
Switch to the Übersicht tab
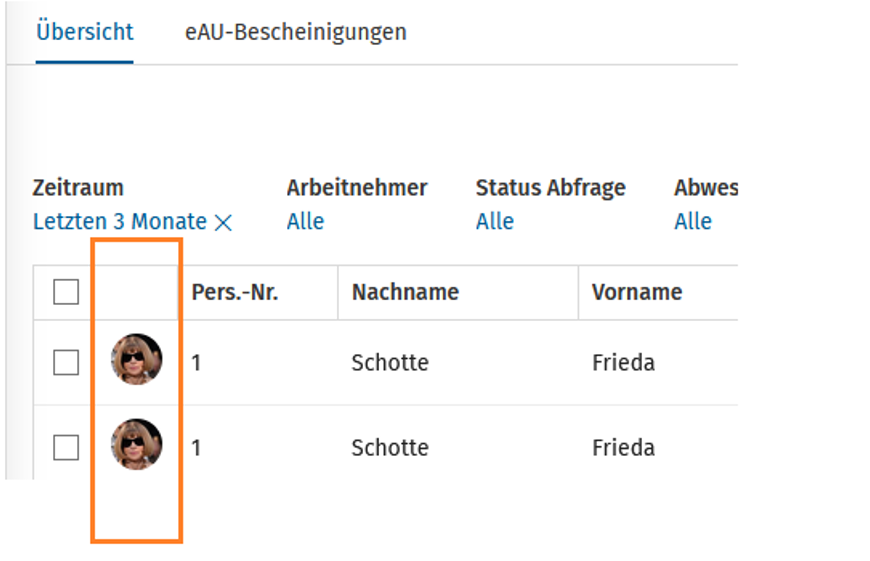84,32
